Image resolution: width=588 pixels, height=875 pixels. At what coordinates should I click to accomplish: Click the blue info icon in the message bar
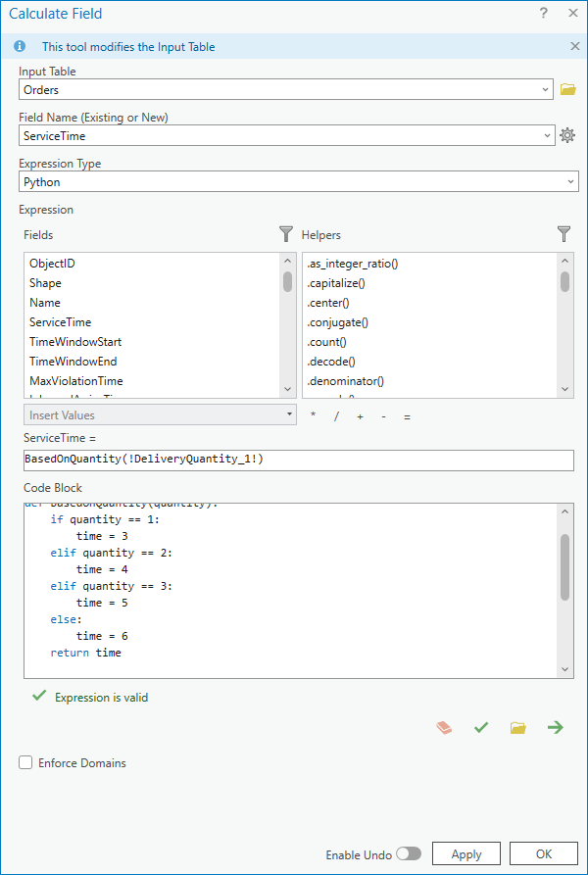point(19,46)
